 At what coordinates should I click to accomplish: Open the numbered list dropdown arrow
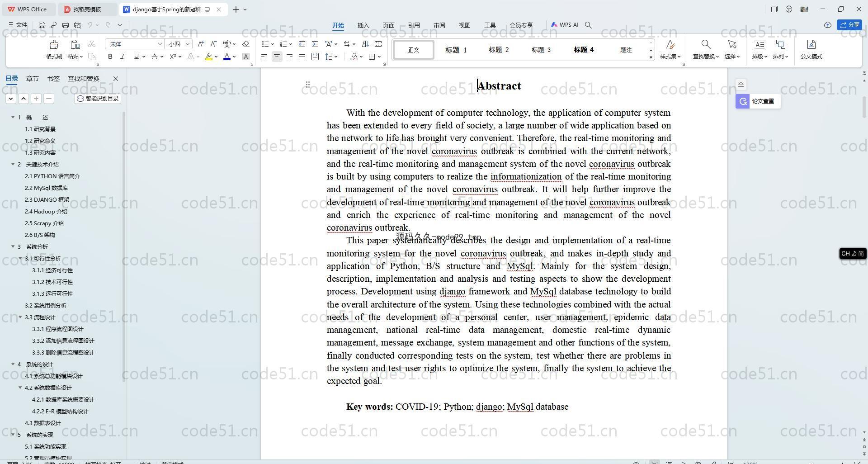click(290, 44)
